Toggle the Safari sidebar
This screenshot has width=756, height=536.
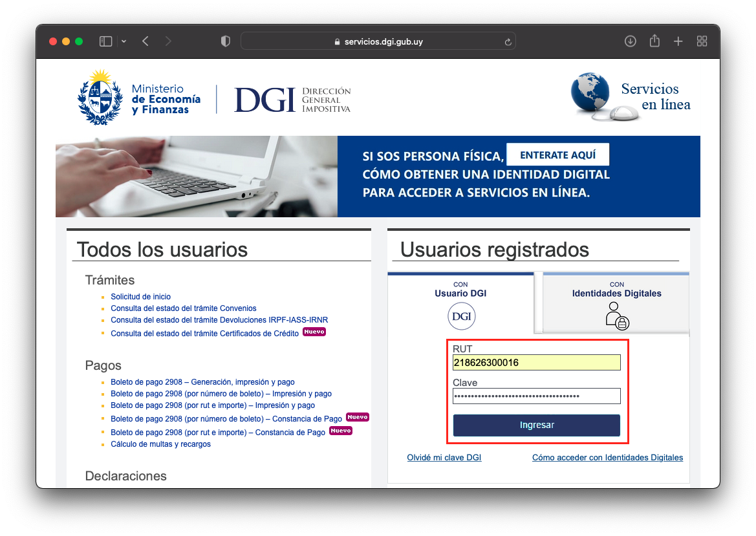click(x=105, y=41)
